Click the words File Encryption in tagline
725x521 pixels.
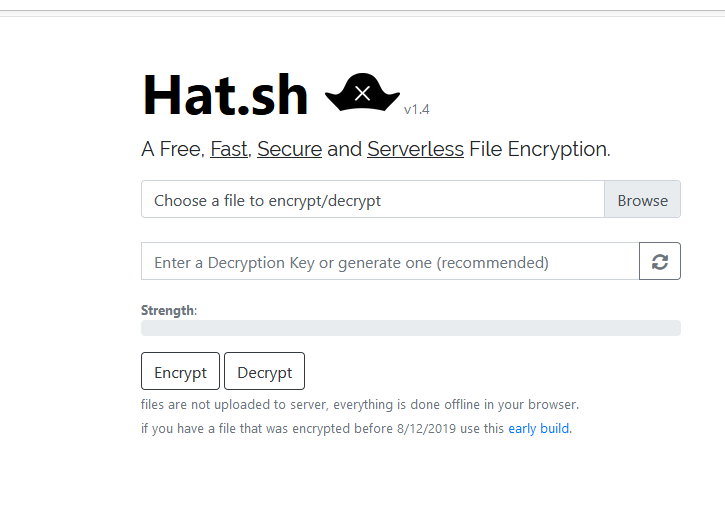[x=558, y=150]
